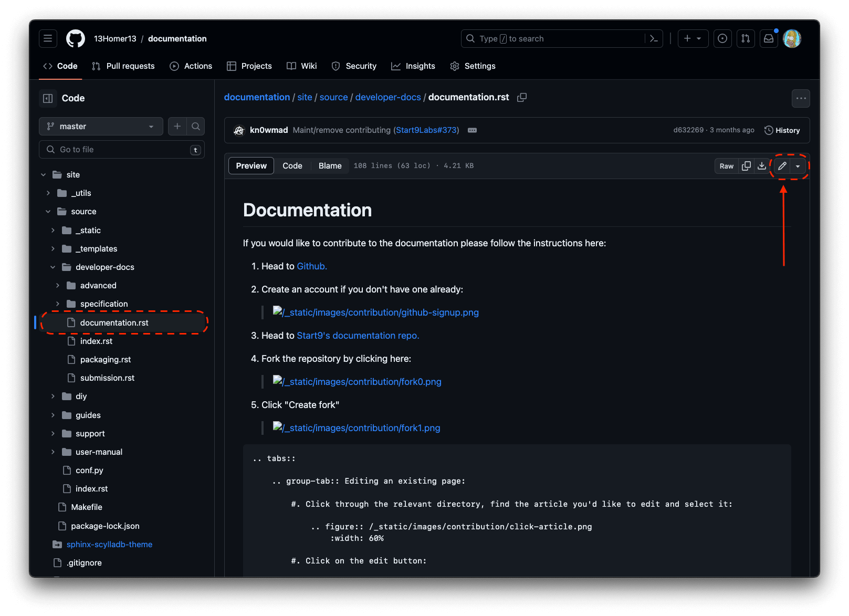
Task: Switch to Preview view
Action: 251,166
